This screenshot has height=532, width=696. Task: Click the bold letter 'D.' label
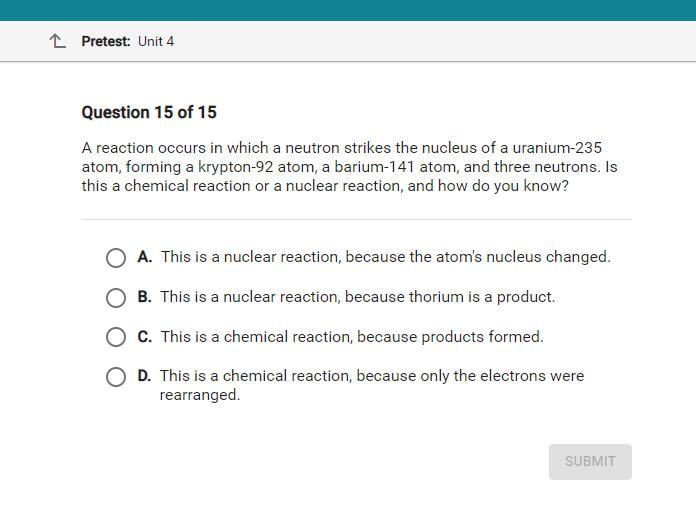(144, 376)
